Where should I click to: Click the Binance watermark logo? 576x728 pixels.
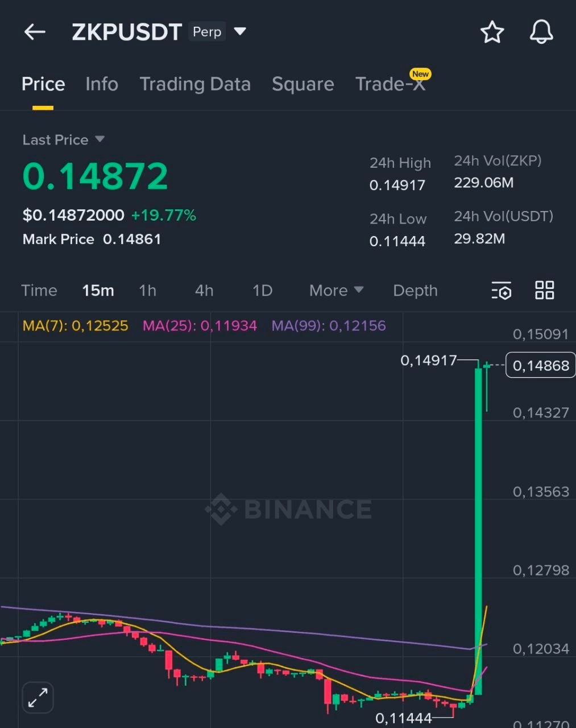click(289, 509)
